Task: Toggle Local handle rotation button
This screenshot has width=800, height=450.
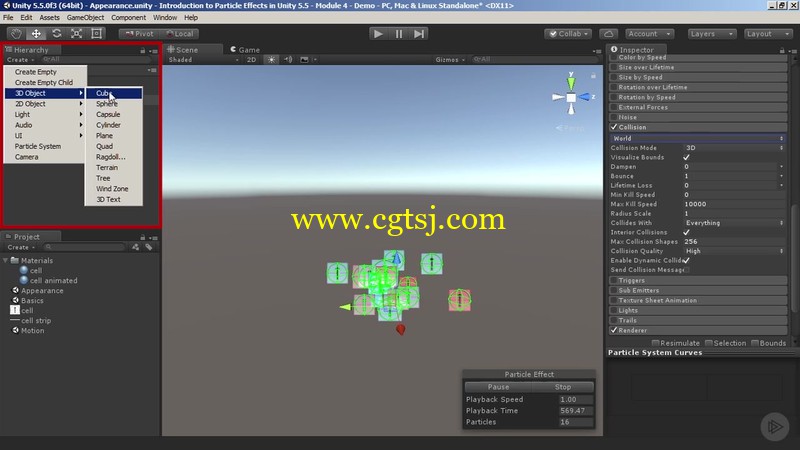Action: click(179, 34)
